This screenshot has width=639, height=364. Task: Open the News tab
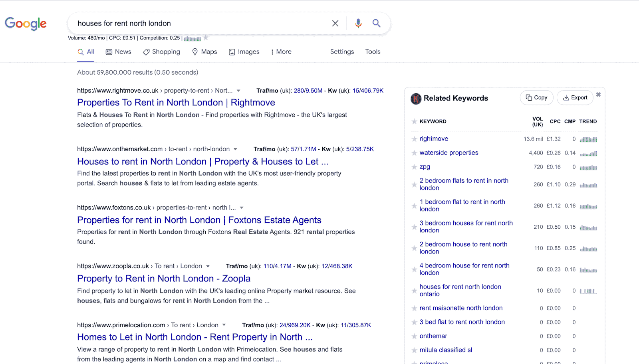click(118, 51)
